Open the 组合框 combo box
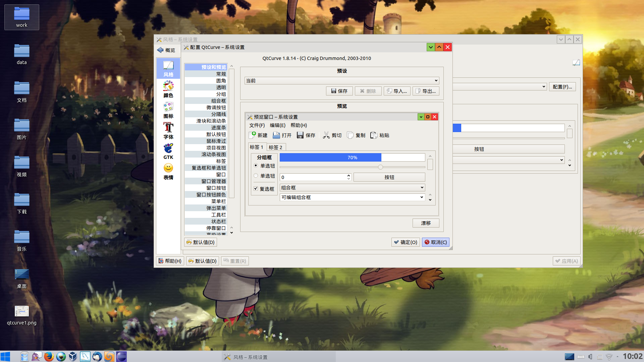 [x=353, y=187]
